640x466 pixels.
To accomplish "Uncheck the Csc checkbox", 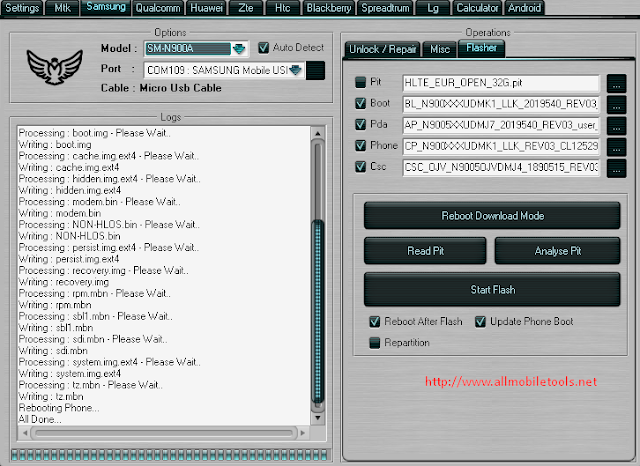I will pyautogui.click(x=360, y=167).
